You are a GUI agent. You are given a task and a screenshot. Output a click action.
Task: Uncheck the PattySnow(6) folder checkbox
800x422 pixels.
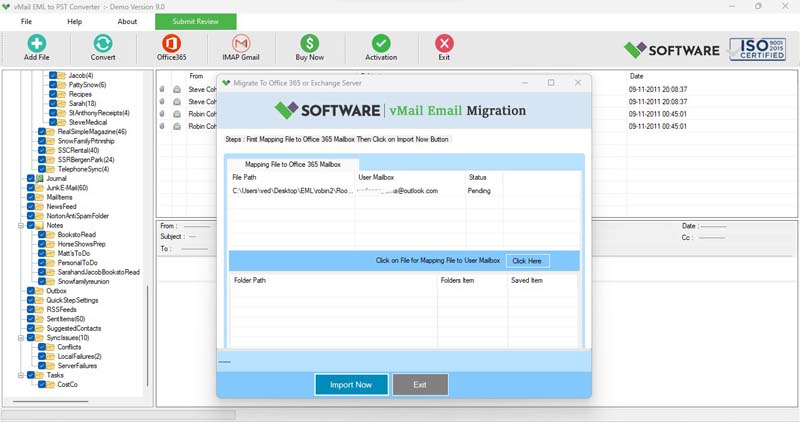point(53,85)
